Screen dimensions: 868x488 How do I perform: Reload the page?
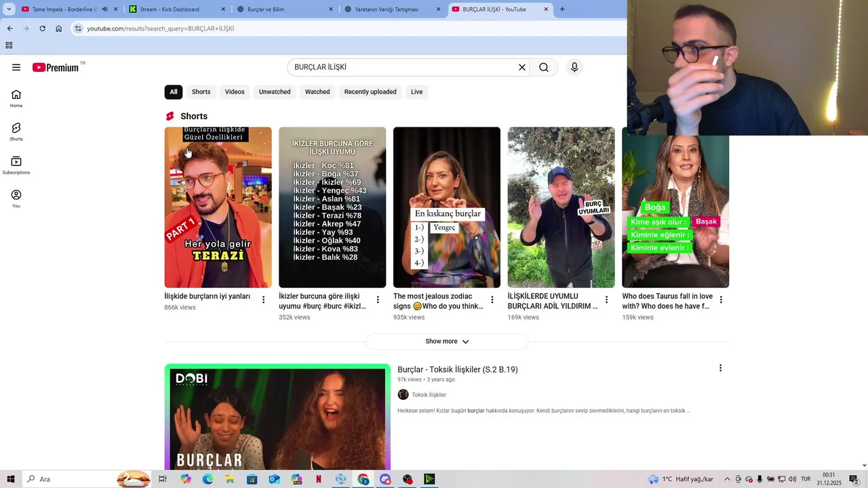42,28
